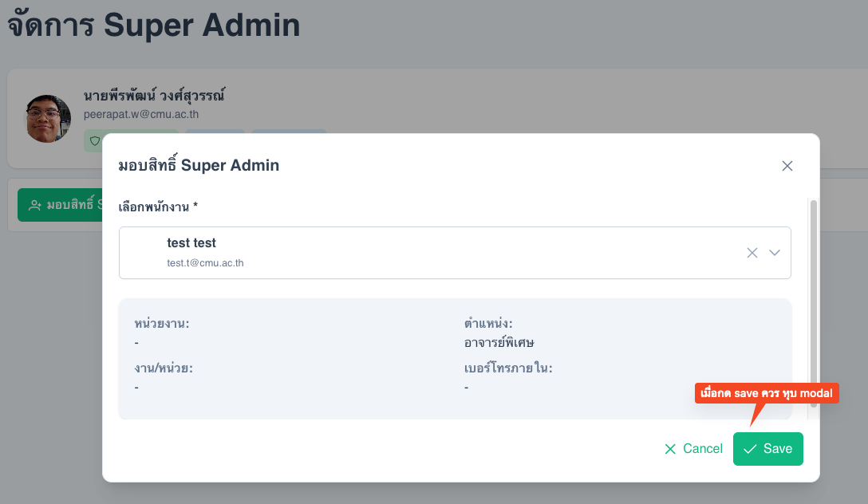Click the จัดการ Super Admin page heading
The width and height of the screenshot is (868, 504).
point(154,26)
